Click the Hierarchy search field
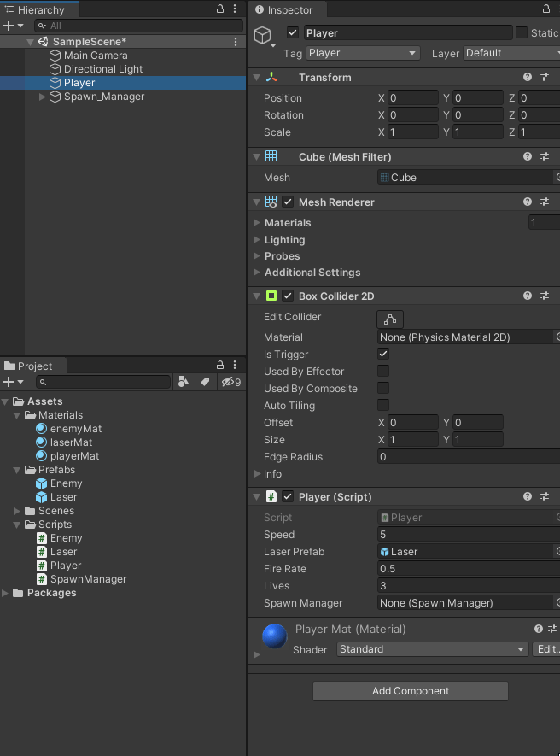This screenshot has height=756, width=560. (x=139, y=26)
